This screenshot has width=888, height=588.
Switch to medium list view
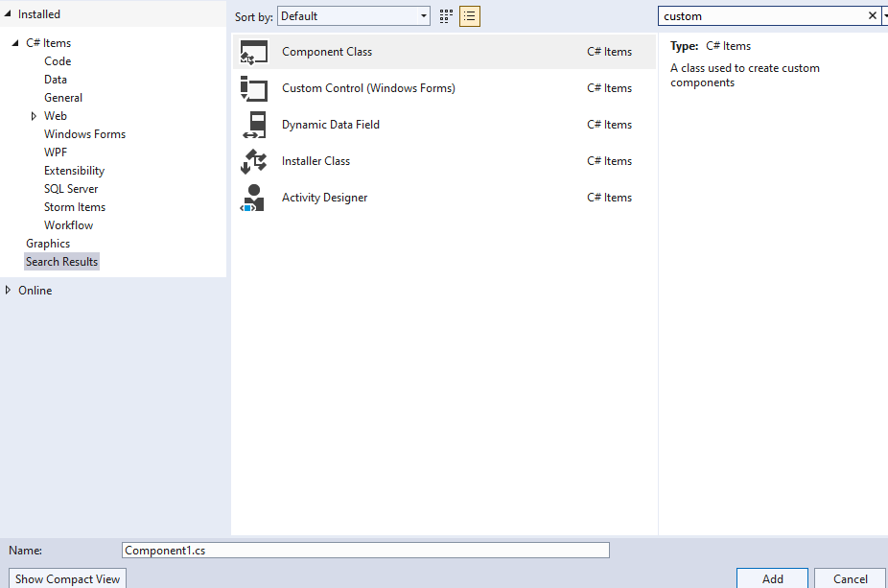[x=469, y=15]
